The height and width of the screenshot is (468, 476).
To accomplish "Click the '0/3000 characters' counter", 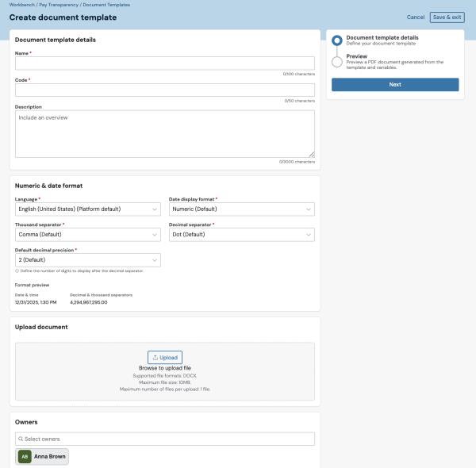I will (x=297, y=162).
